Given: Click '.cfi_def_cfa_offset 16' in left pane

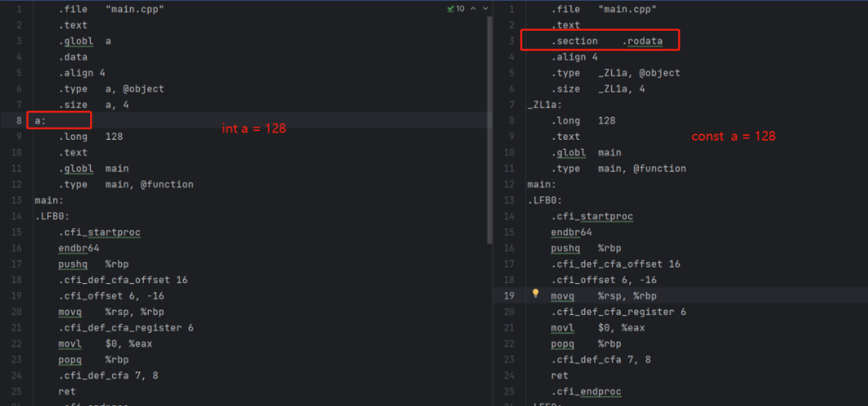Looking at the screenshot, I should (122, 280).
